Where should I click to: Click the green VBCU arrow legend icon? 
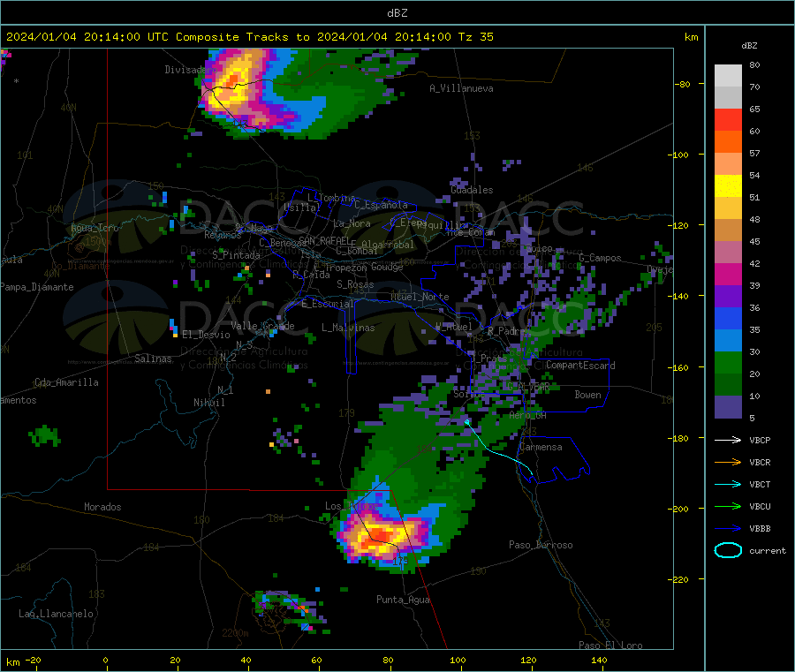coord(728,506)
